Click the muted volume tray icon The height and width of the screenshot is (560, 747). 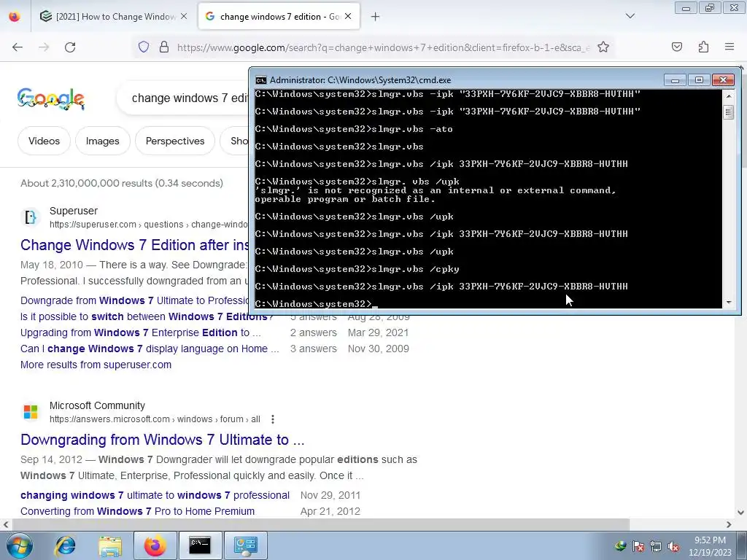pyautogui.click(x=673, y=546)
